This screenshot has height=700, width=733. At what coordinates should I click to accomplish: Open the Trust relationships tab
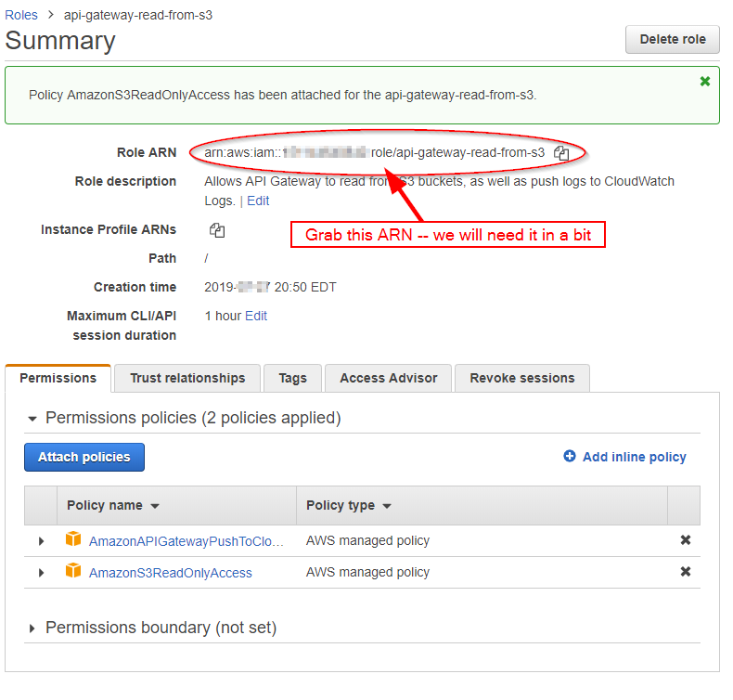[x=187, y=378]
